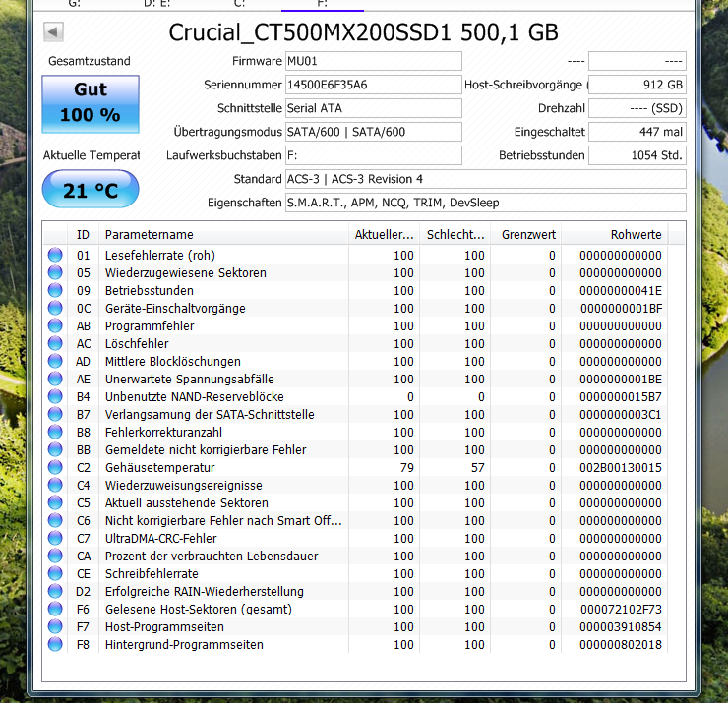The image size is (728, 703).
Task: Select status orb for UltraDMA-CRC-Fehler
Action: pyautogui.click(x=55, y=538)
